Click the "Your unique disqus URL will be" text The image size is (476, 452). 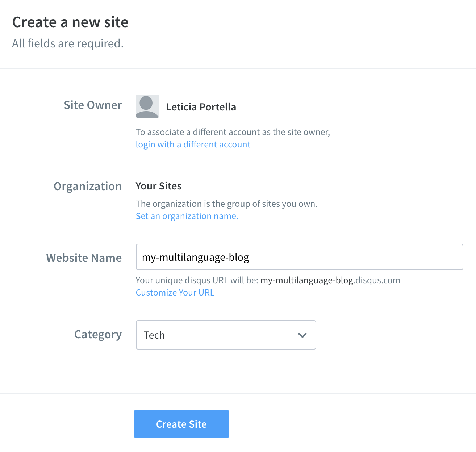(197, 280)
